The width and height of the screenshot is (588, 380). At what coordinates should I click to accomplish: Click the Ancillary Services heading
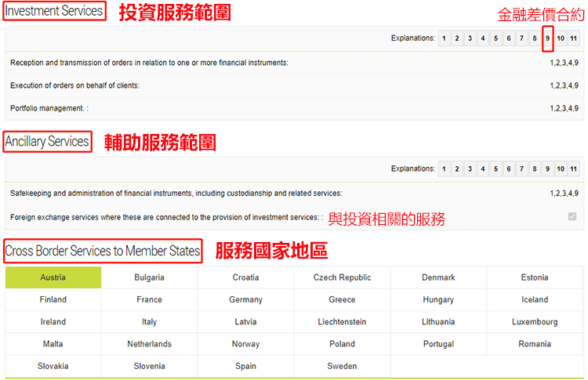click(x=47, y=142)
